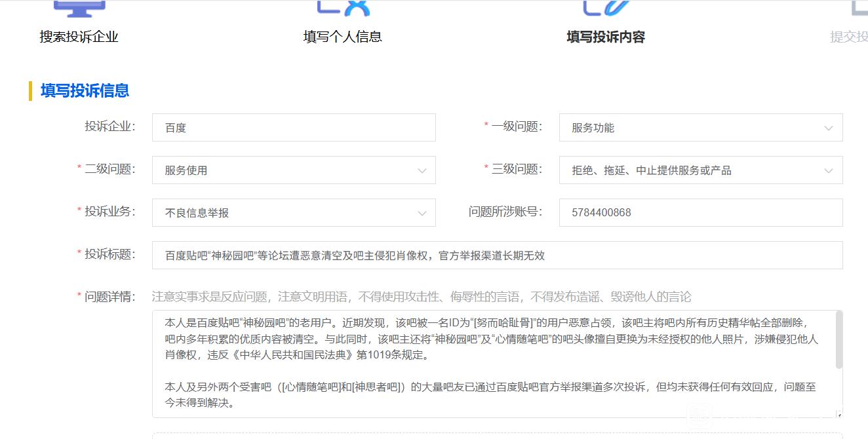
Task: Click the 搜索投诉企业 step icon
Action: 79,8
